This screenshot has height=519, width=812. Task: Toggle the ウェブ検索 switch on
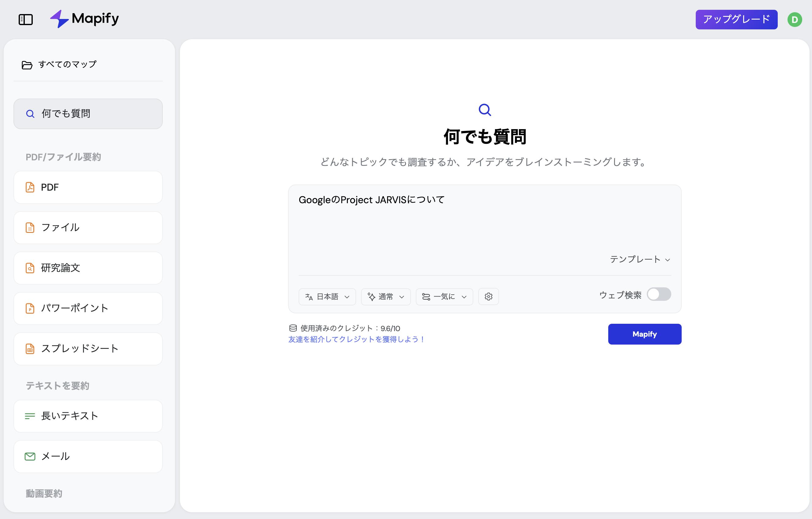pyautogui.click(x=659, y=294)
